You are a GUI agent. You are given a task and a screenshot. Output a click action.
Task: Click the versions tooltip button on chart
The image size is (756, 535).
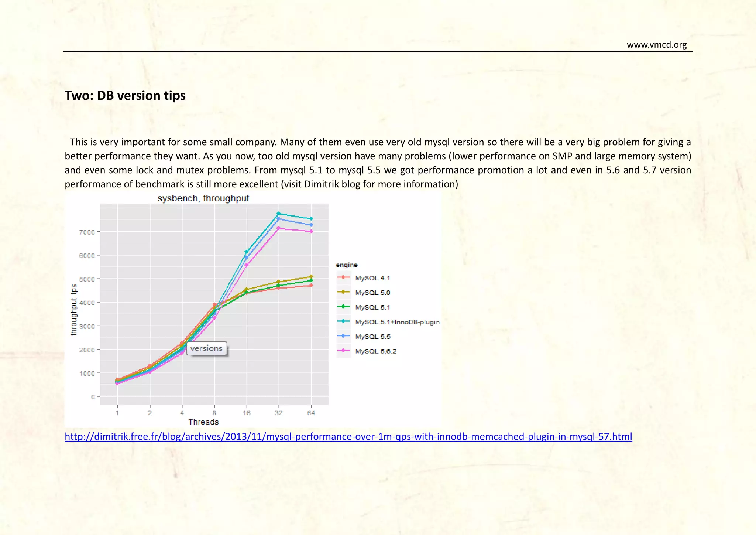pyautogui.click(x=206, y=348)
